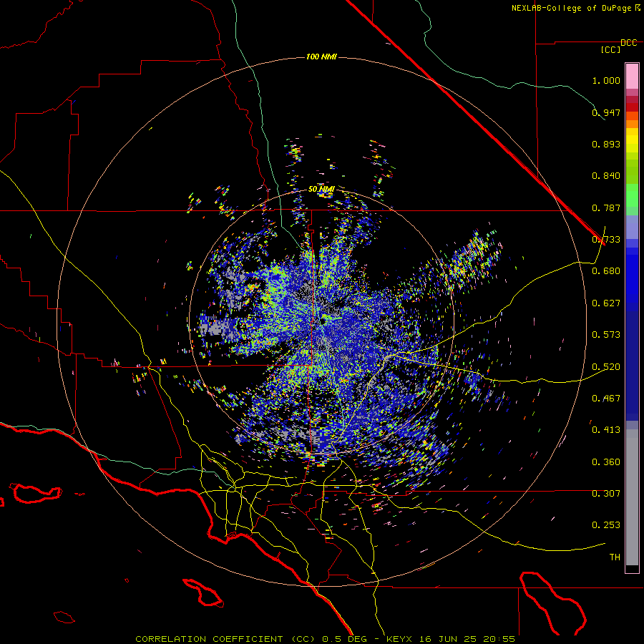Pick the orange segment of the color bar

(x=632, y=124)
